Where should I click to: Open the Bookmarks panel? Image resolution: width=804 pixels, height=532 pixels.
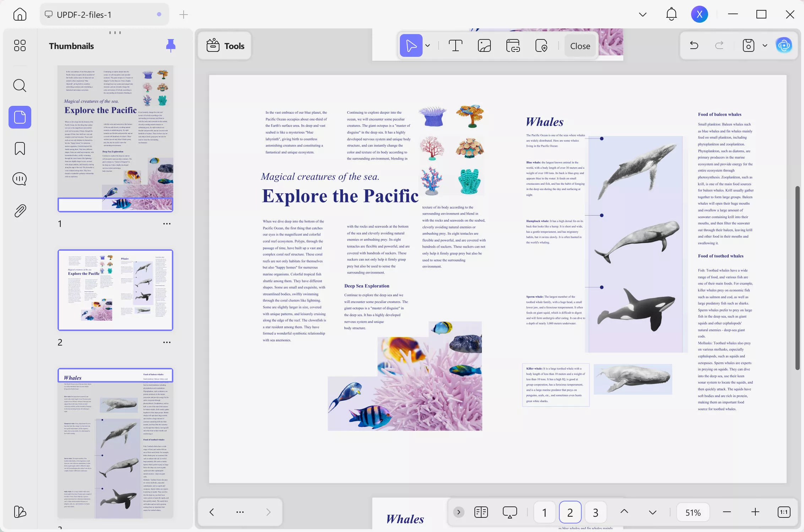(x=20, y=148)
